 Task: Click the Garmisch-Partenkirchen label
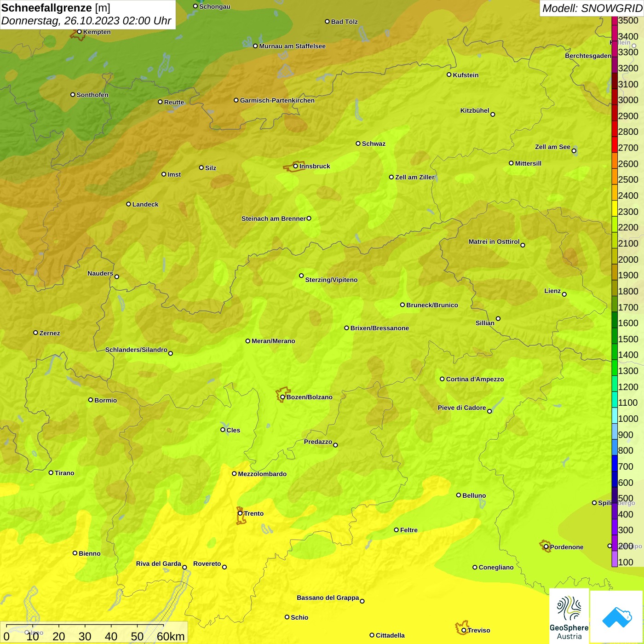pyautogui.click(x=277, y=100)
